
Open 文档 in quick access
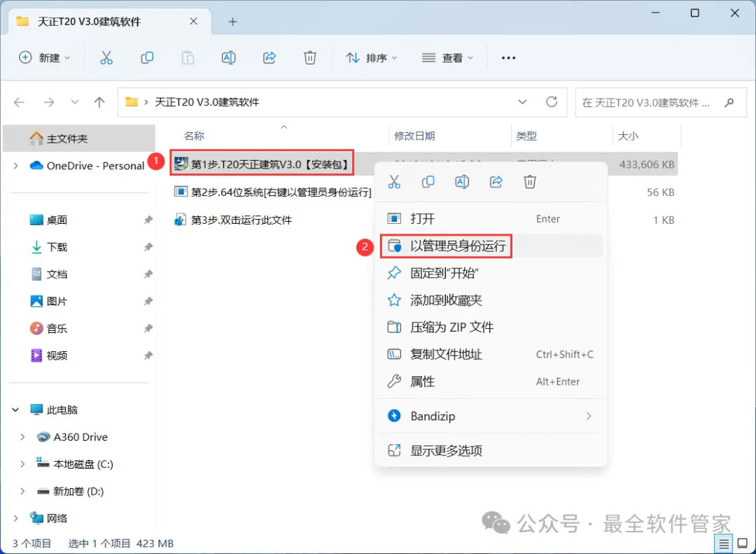pyautogui.click(x=57, y=275)
